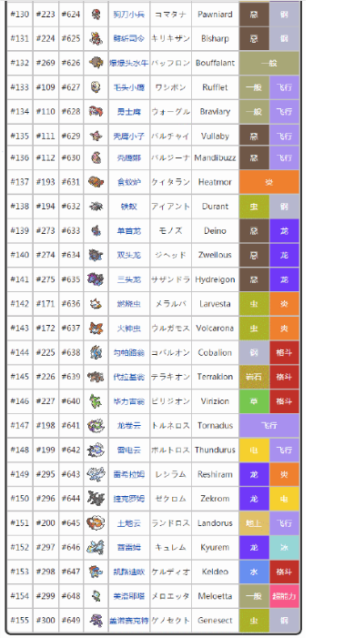Select the English name Vullaby

tap(215, 136)
